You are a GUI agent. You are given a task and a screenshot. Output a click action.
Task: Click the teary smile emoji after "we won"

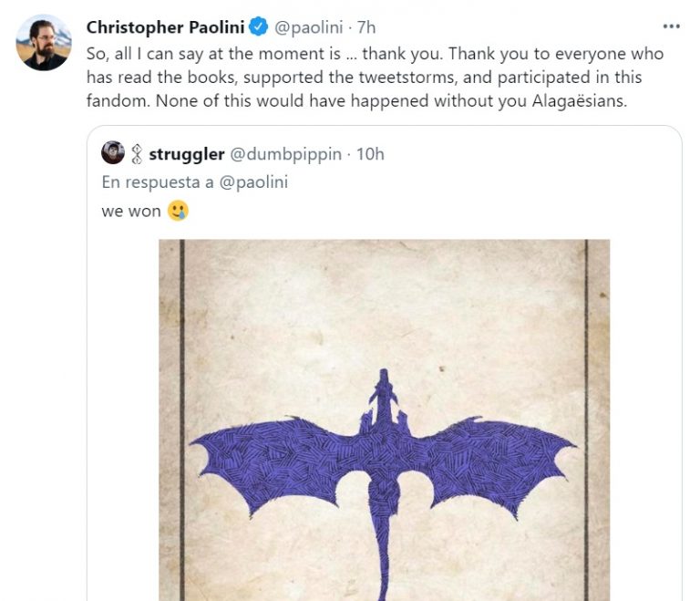pyautogui.click(x=179, y=212)
